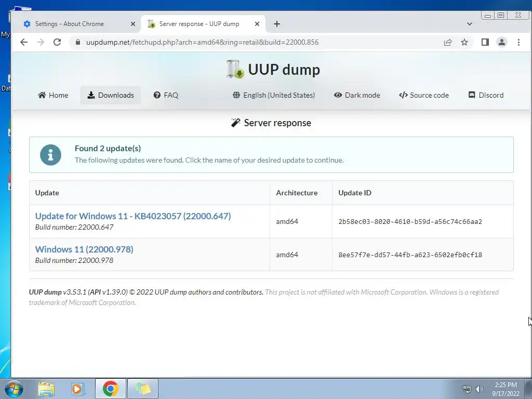Click update ID 2b58ec03-8020-4610-b59d-a56c74c66aa2

pyautogui.click(x=410, y=221)
